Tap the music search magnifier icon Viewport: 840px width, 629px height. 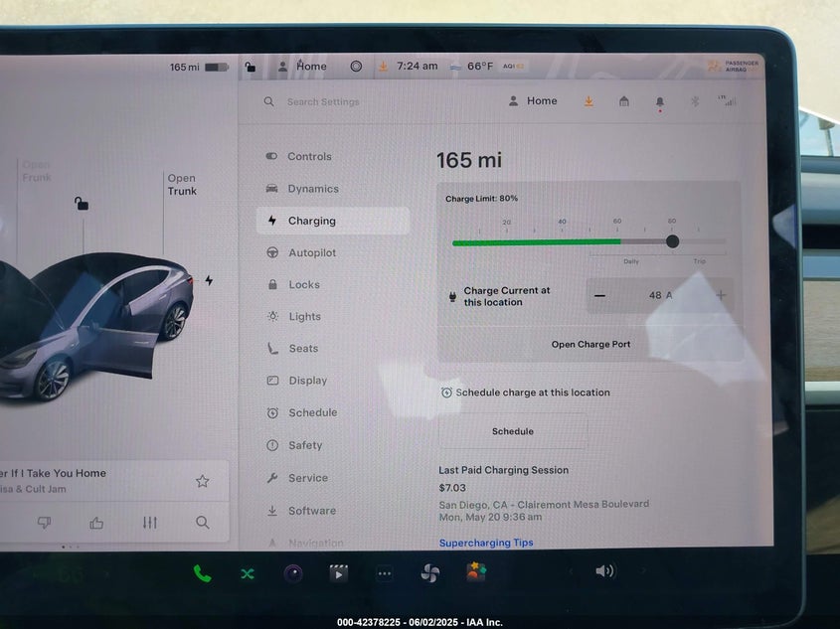[203, 523]
